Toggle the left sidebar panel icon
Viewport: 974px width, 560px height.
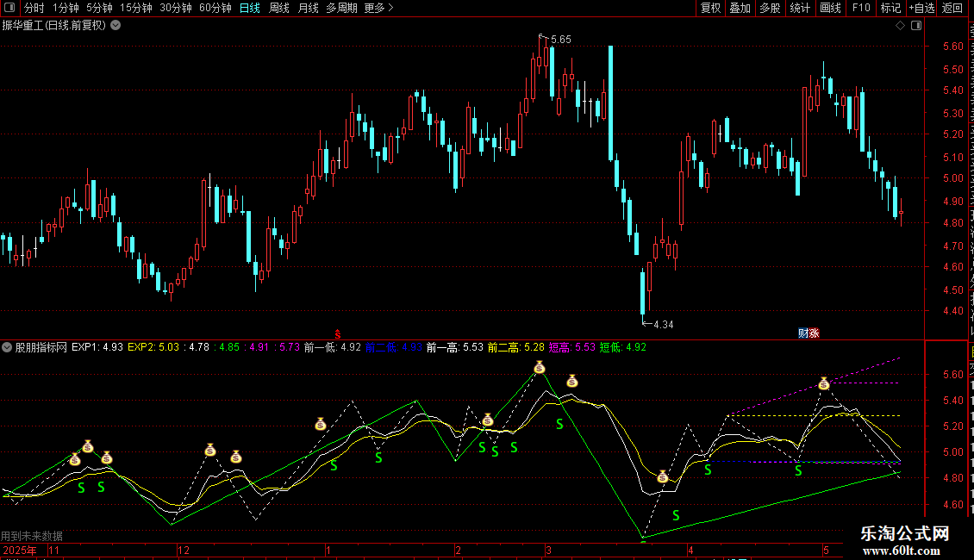tap(9, 8)
